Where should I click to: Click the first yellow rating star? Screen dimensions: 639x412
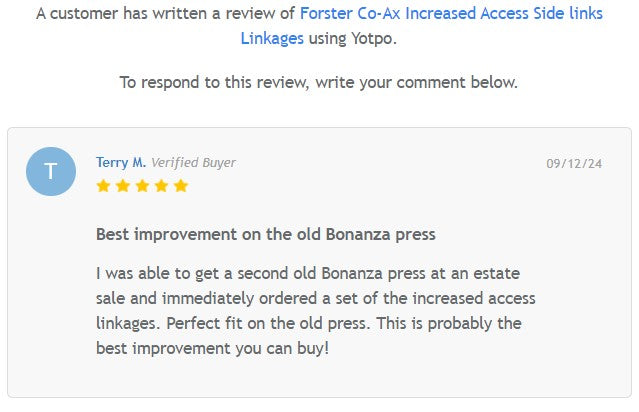pyautogui.click(x=103, y=186)
